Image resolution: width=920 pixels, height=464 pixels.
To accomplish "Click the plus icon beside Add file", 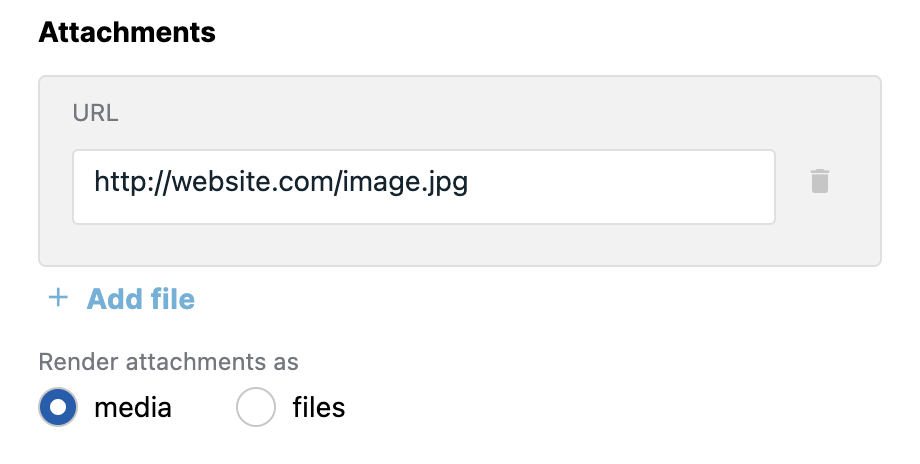I will click(58, 297).
